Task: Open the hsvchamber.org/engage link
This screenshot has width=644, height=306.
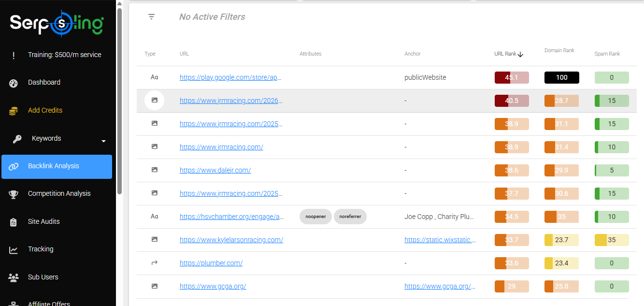Action: click(x=231, y=217)
